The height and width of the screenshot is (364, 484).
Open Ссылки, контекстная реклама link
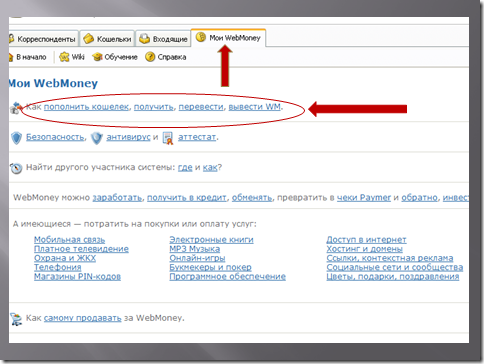[390, 258]
